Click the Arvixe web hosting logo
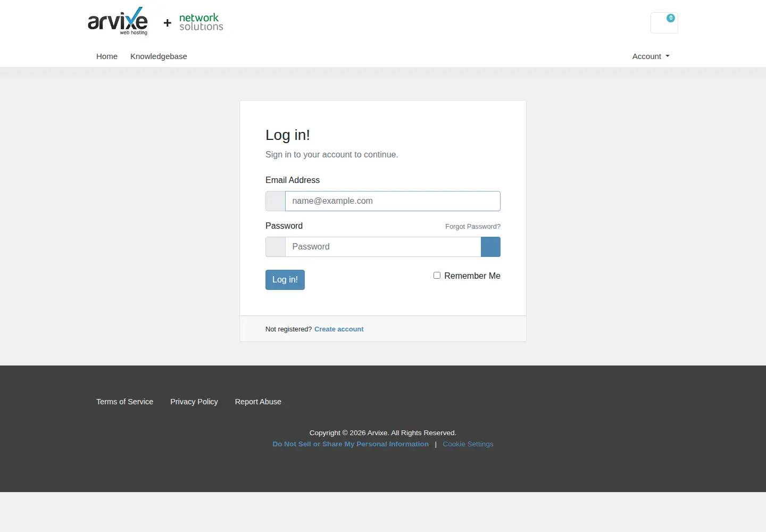 pos(118,21)
